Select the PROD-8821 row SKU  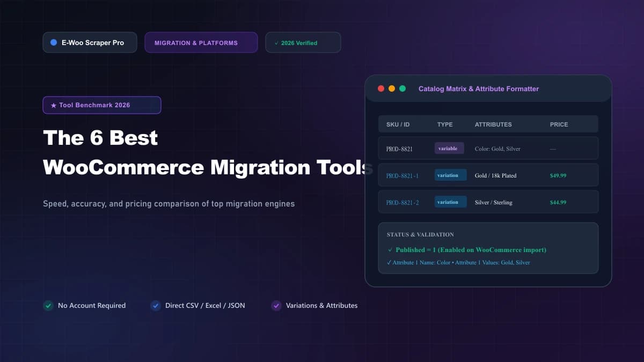pos(399,149)
